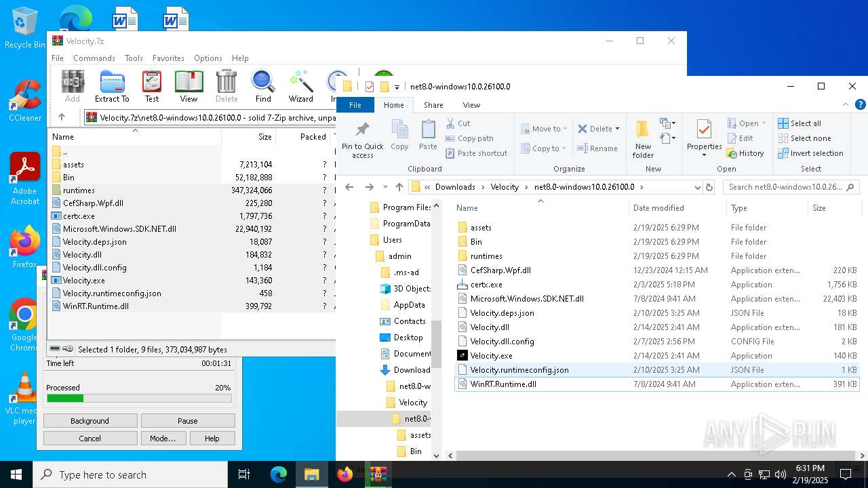This screenshot has height=488, width=868.
Task: Click History in the Open group
Action: pos(745,153)
